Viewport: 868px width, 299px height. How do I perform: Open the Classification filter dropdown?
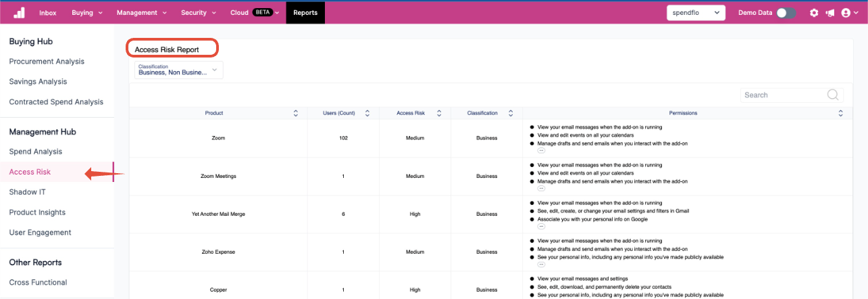[179, 70]
